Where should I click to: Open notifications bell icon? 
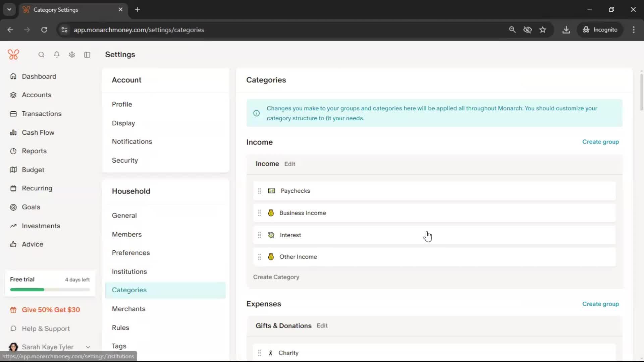(x=57, y=55)
